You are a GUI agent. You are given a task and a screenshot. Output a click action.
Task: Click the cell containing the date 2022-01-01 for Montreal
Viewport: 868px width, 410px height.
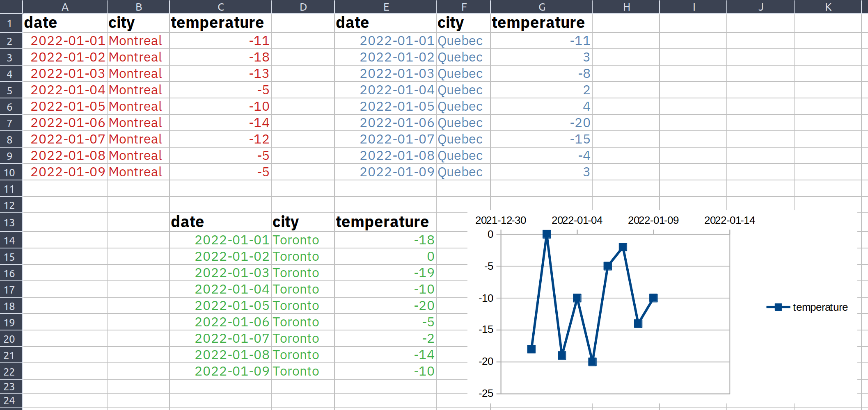pyautogui.click(x=66, y=41)
